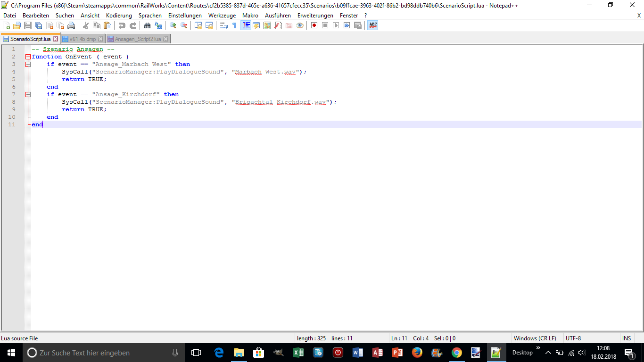This screenshot has width=644, height=362.
Task: Collapse the function OnEvent fold marker
Action: click(x=28, y=57)
